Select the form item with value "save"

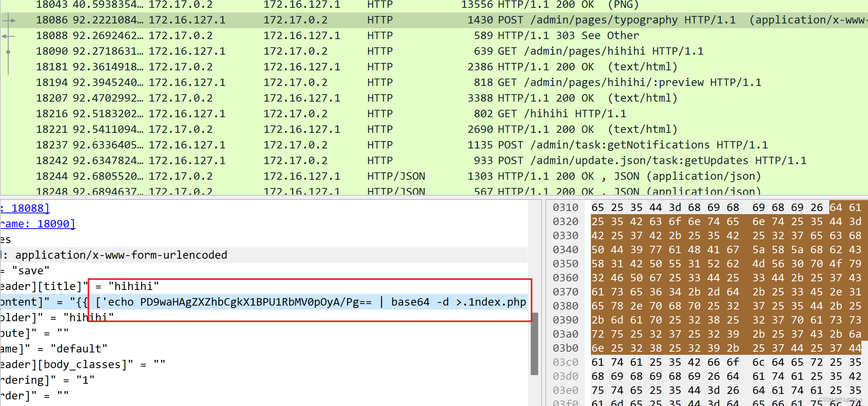click(x=264, y=270)
